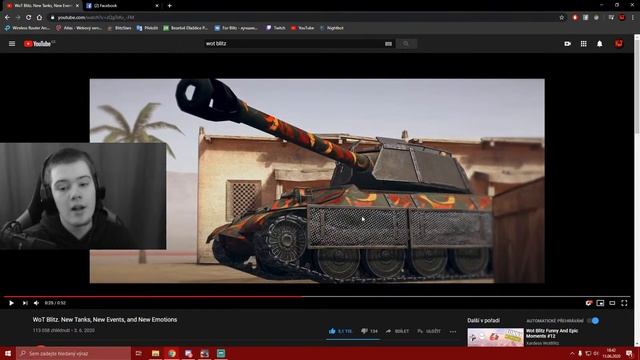Show hidden system tray icons
This screenshot has height=360, width=640.
pos(572,353)
